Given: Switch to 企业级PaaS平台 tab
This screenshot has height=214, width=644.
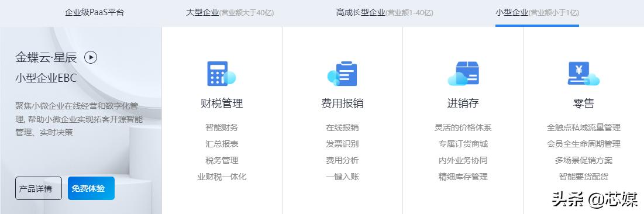Looking at the screenshot, I should tap(94, 12).
